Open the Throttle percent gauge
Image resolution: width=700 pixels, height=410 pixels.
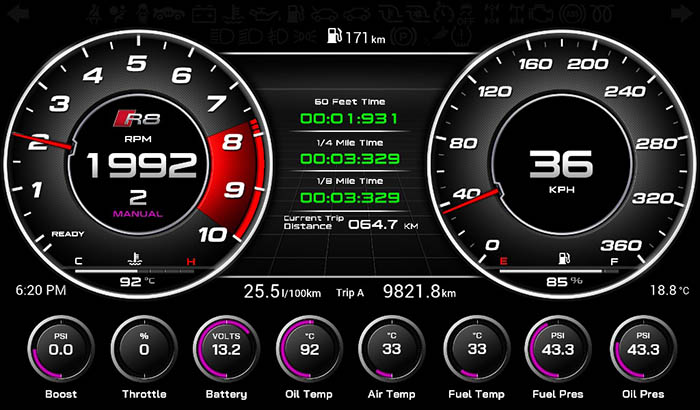pos(144,349)
